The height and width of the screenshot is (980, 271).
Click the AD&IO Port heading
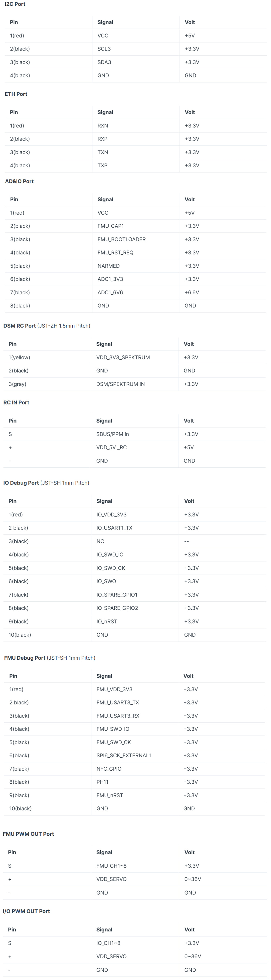pos(20,181)
